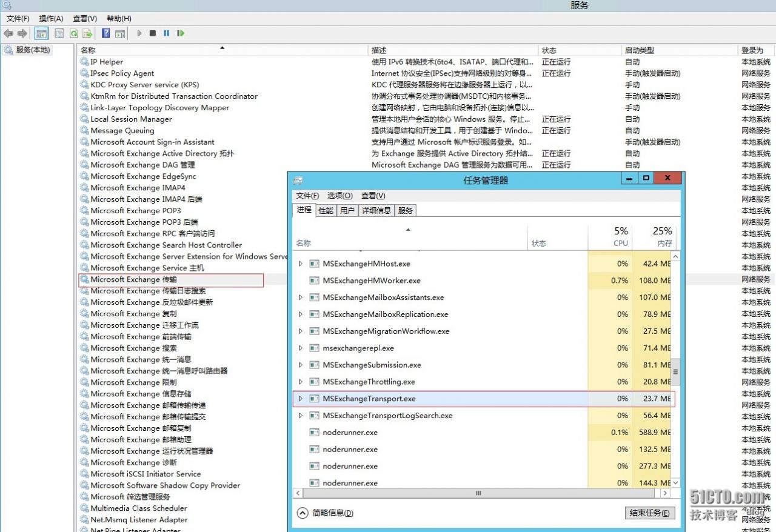Open the 详细信息 tab in Task Manager
The height and width of the screenshot is (532, 776).
tap(376, 210)
